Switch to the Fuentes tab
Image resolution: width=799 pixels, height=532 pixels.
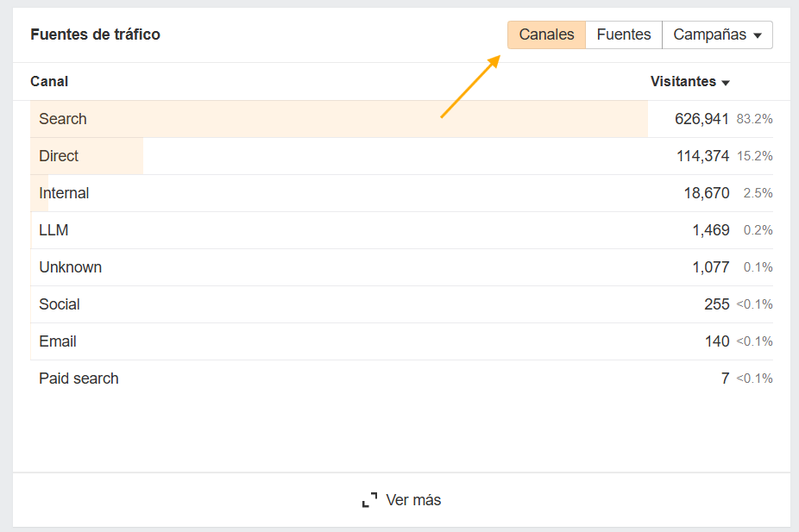(623, 35)
